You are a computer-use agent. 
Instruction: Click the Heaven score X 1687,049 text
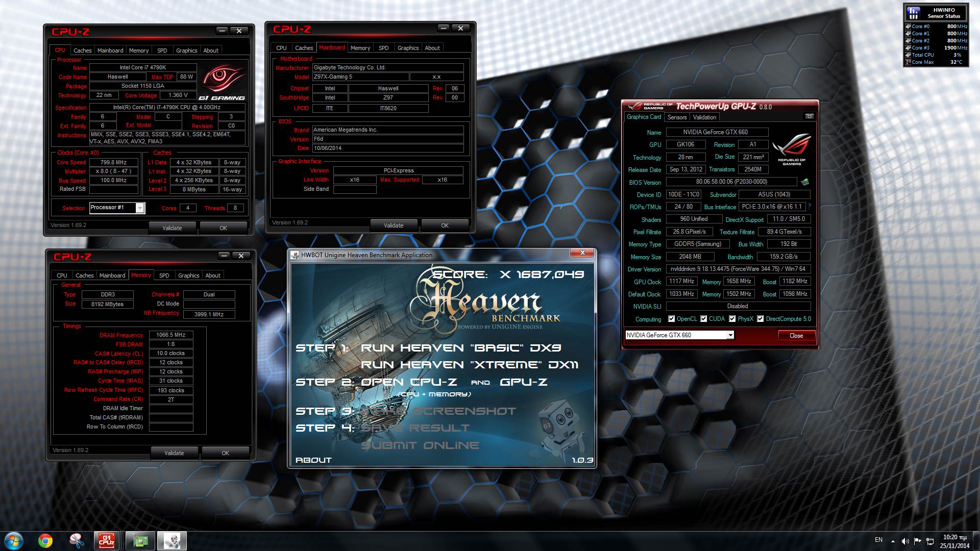click(x=508, y=274)
